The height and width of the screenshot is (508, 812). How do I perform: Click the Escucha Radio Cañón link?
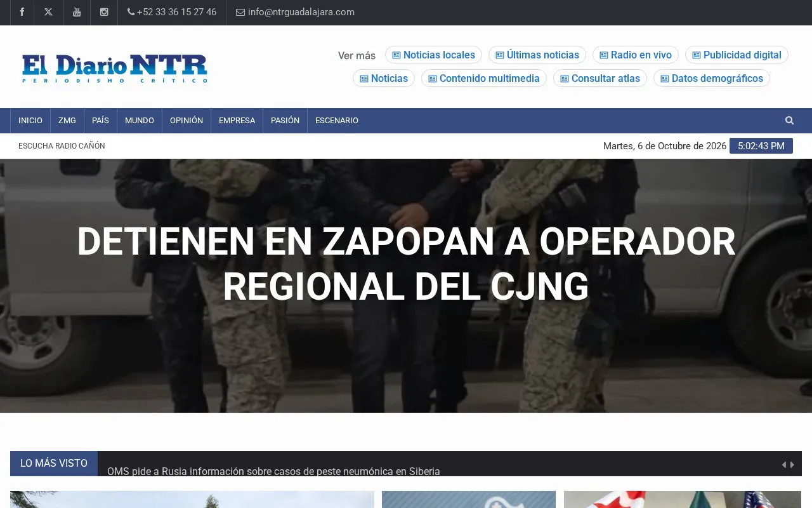pyautogui.click(x=62, y=146)
